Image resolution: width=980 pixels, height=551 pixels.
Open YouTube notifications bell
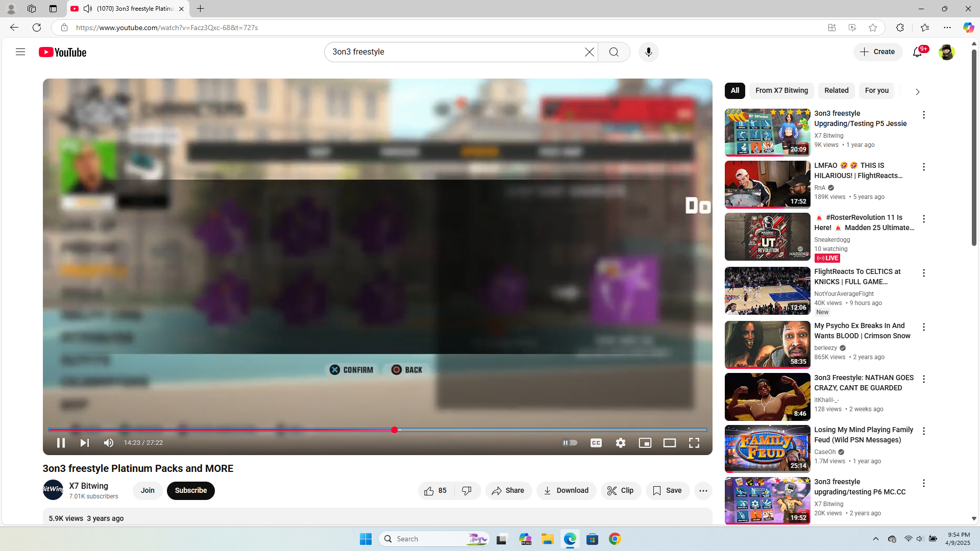pyautogui.click(x=917, y=52)
